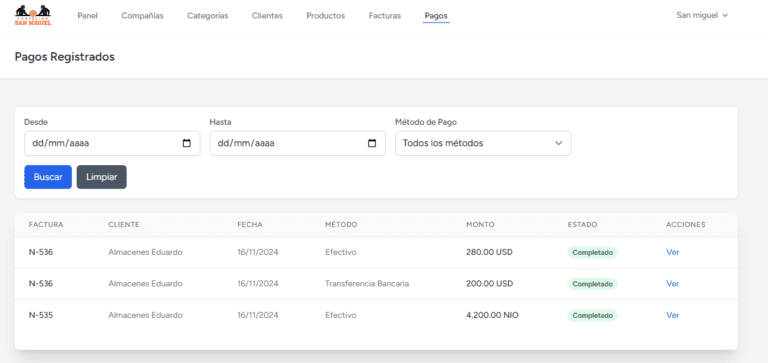Focus the Desde date input field
Screen dimensions: 768x363
pos(112,144)
